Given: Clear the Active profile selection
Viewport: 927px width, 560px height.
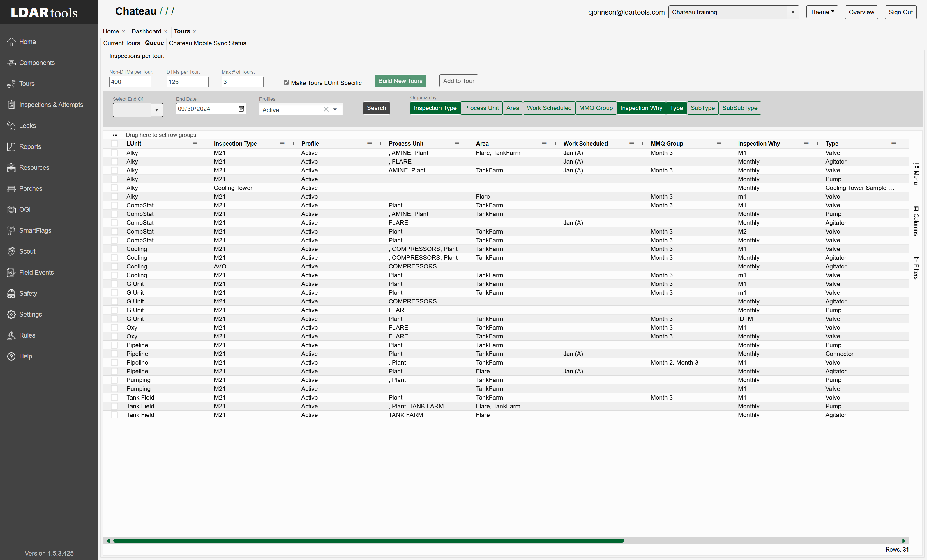Looking at the screenshot, I should tap(326, 109).
